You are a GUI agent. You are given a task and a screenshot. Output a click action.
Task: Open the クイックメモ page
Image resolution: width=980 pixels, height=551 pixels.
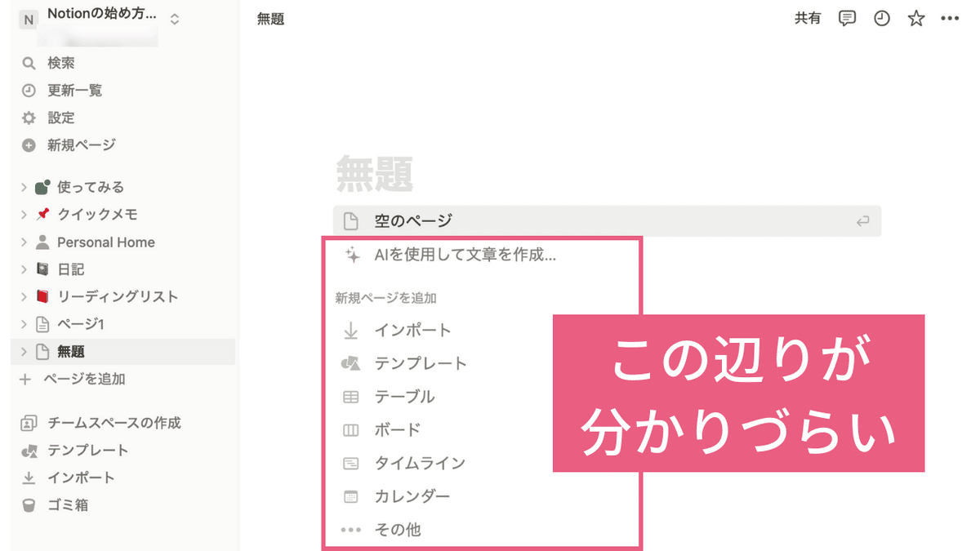[x=97, y=215]
